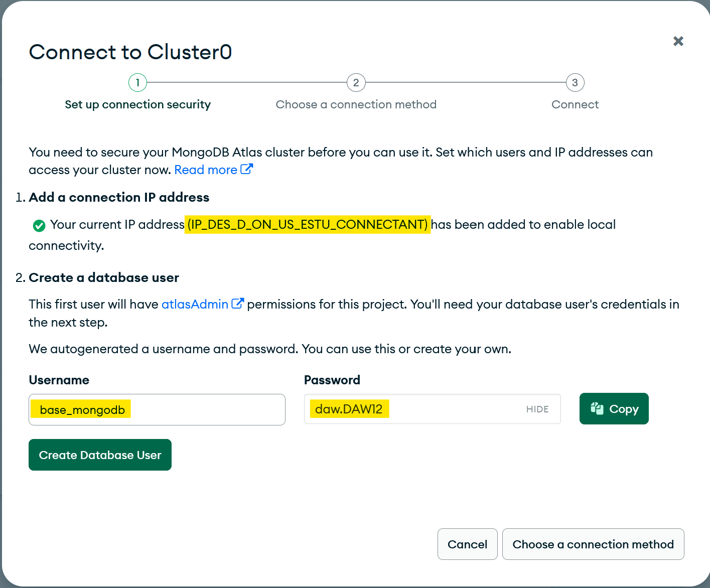This screenshot has height=588, width=710.
Task: Click Choose a connection method button
Action: tap(593, 544)
